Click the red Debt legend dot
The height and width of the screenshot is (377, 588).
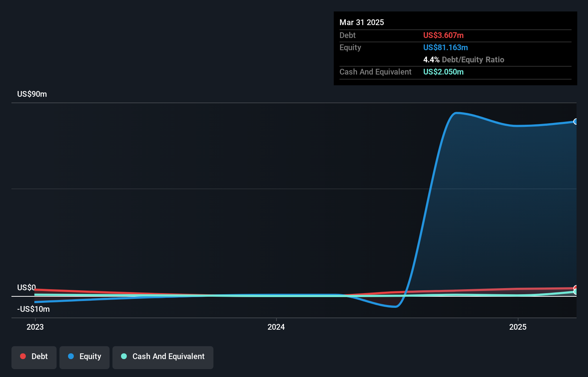(x=23, y=356)
